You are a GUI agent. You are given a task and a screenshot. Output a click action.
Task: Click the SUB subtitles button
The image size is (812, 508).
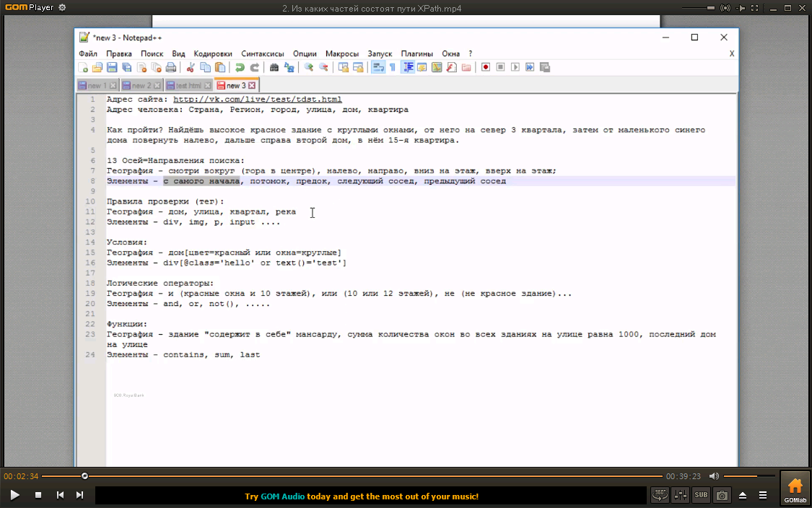tap(701, 495)
